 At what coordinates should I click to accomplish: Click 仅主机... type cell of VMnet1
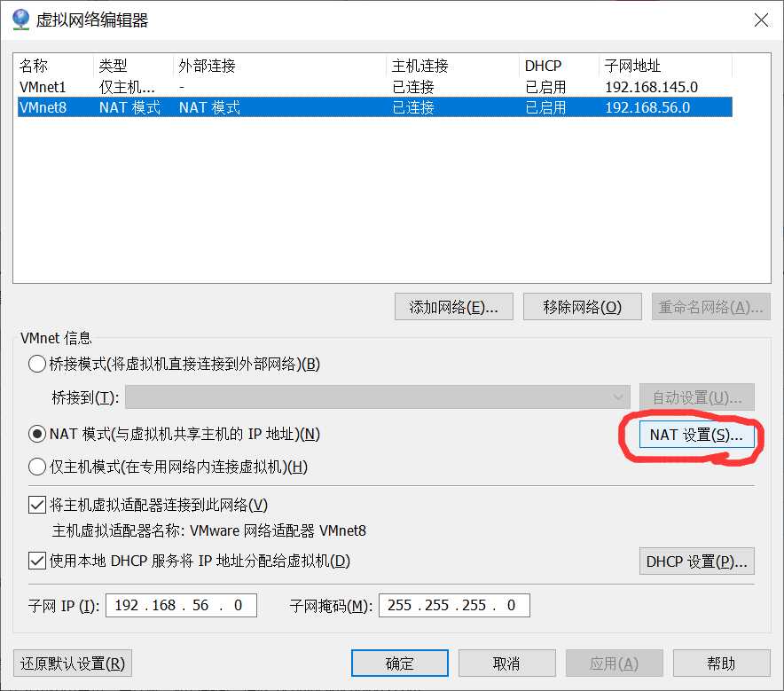coord(127,87)
